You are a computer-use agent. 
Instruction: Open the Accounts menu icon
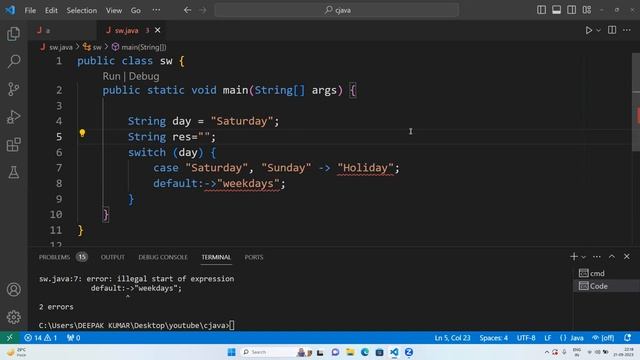coord(13,289)
